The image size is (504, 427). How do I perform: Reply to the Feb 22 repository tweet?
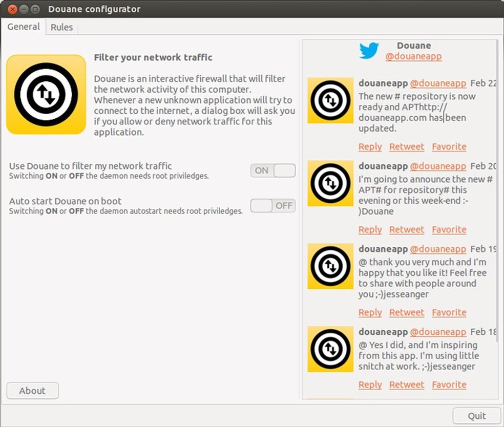(x=370, y=147)
